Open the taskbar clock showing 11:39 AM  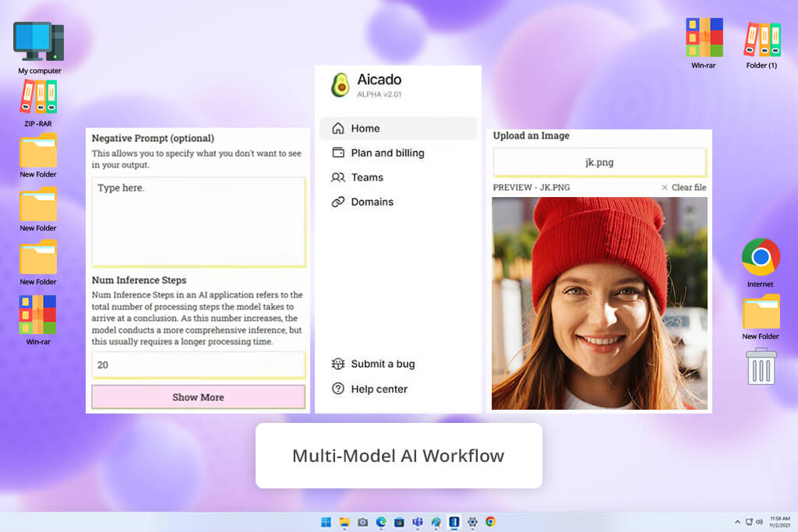click(x=779, y=522)
